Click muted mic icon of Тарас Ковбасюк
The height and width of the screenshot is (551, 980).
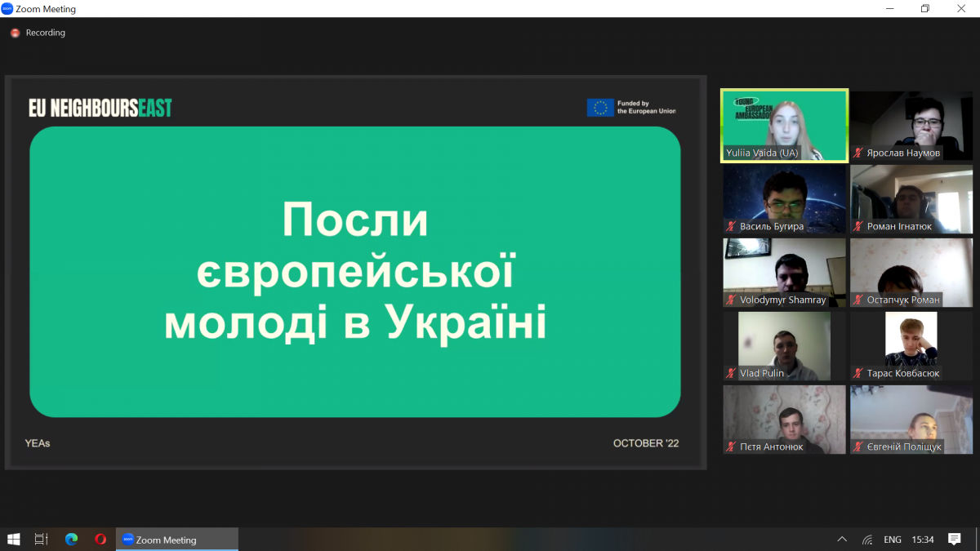click(858, 373)
